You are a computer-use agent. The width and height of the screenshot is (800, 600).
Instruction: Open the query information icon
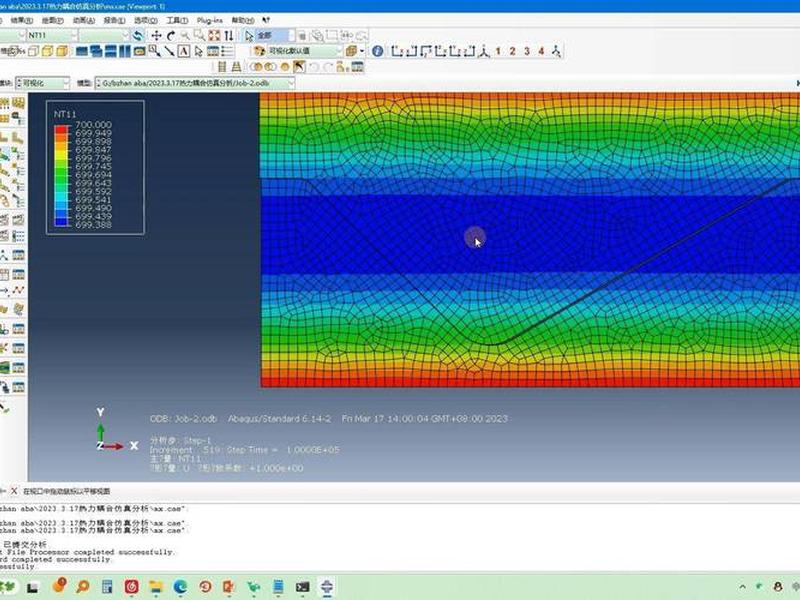(378, 51)
